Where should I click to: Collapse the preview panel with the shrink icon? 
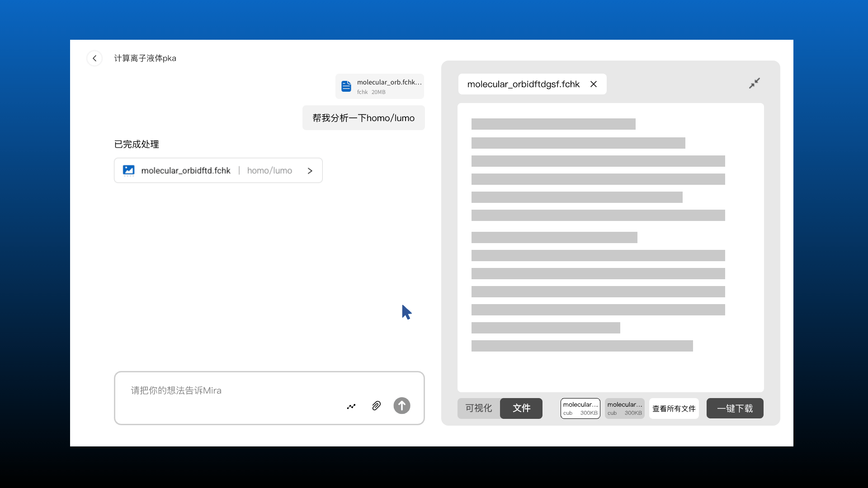pos(754,83)
